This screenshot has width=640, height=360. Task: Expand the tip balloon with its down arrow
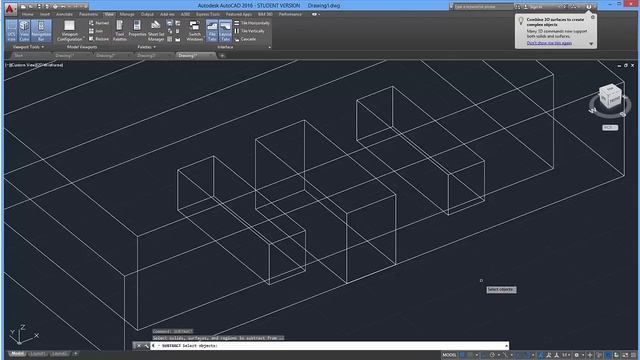(591, 44)
